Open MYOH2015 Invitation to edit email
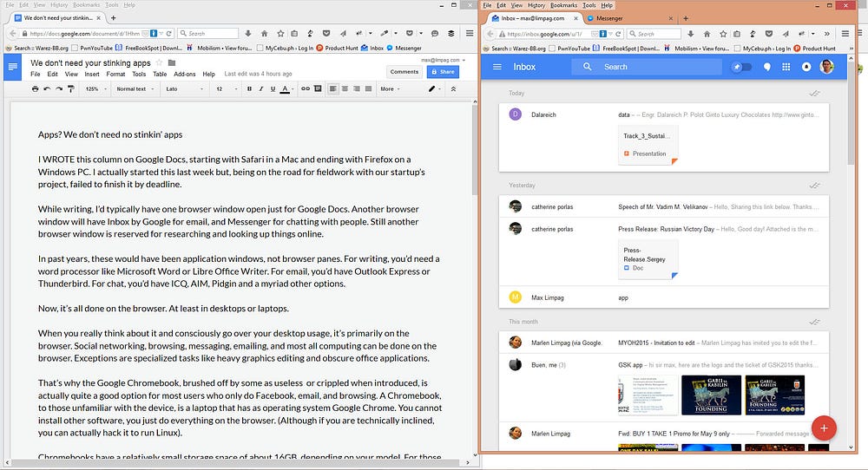The image size is (868, 470). coord(664,343)
